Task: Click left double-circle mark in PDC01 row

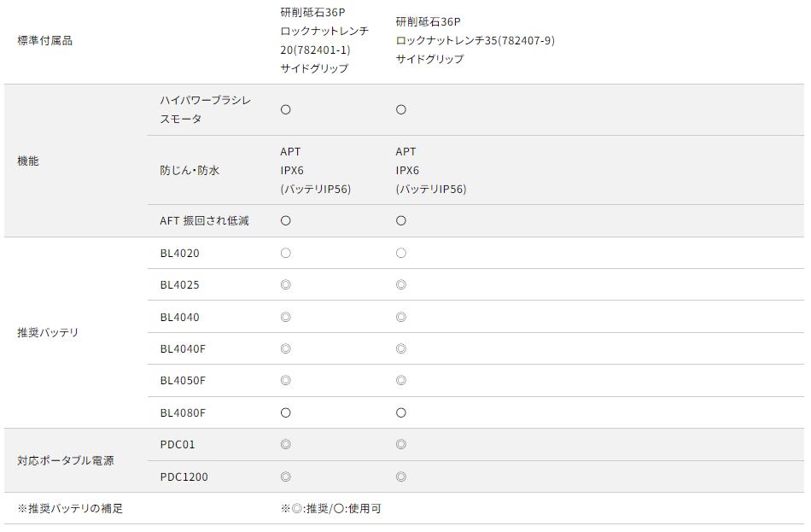Action: point(286,445)
